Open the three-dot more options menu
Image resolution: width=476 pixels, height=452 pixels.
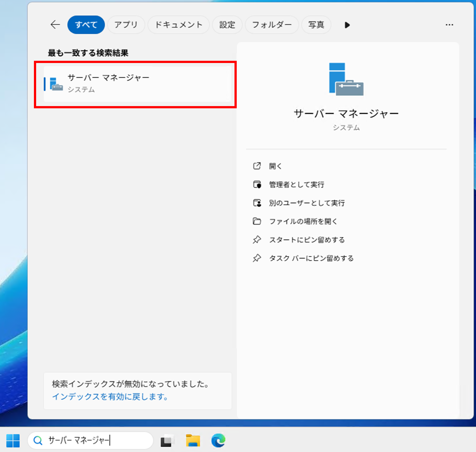point(449,25)
